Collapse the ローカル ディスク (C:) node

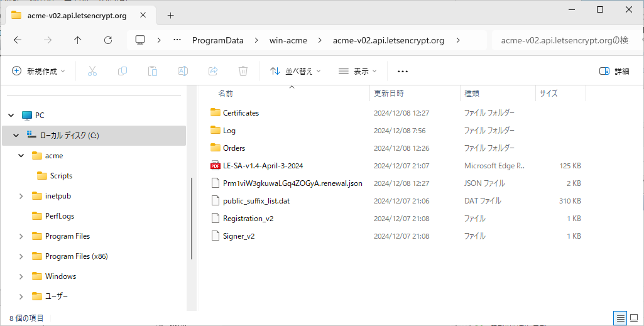pos(16,136)
